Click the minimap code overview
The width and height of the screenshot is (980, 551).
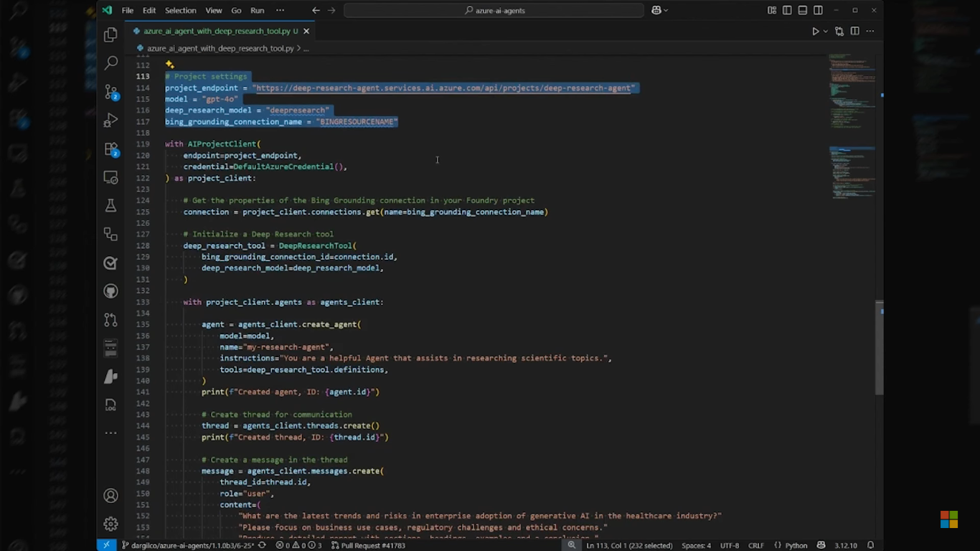pyautogui.click(x=852, y=126)
